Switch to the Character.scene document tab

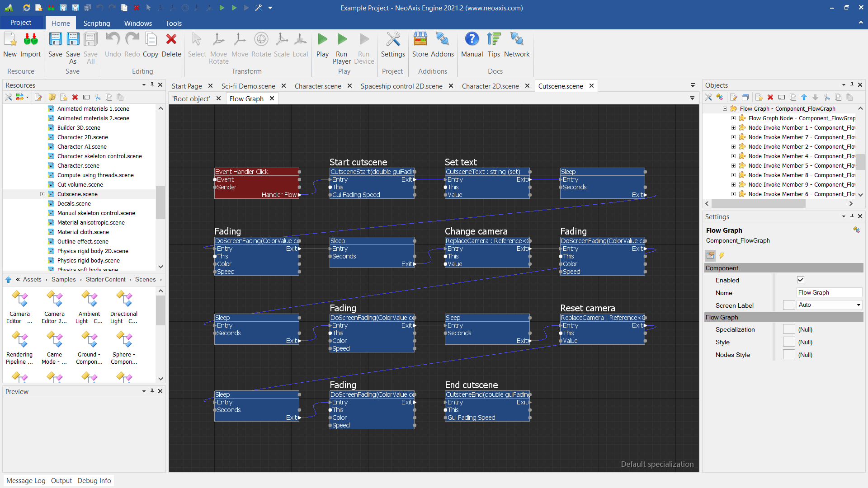point(317,86)
